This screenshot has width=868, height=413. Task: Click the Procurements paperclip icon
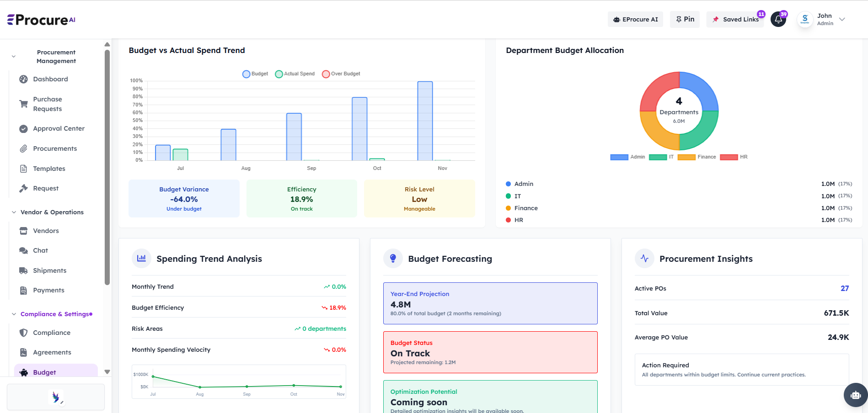23,148
